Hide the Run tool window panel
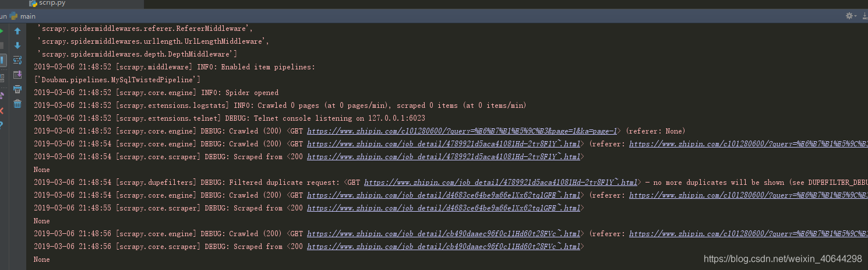This screenshot has height=270, width=868. [864, 16]
